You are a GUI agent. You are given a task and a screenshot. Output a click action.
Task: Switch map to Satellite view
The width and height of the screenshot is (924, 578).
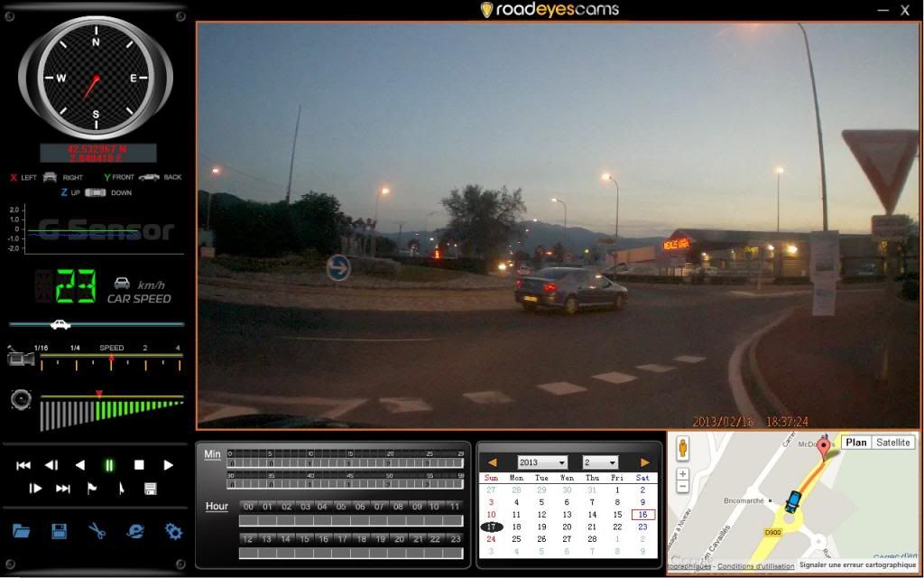(892, 443)
